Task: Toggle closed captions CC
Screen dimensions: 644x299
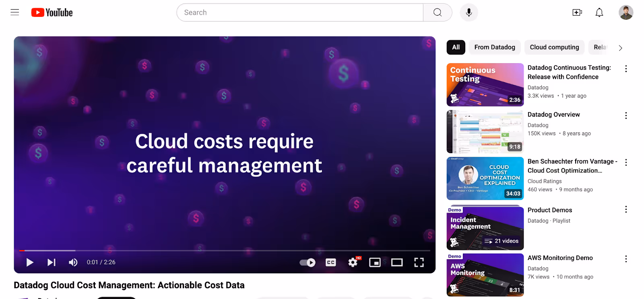Action: pyautogui.click(x=331, y=262)
